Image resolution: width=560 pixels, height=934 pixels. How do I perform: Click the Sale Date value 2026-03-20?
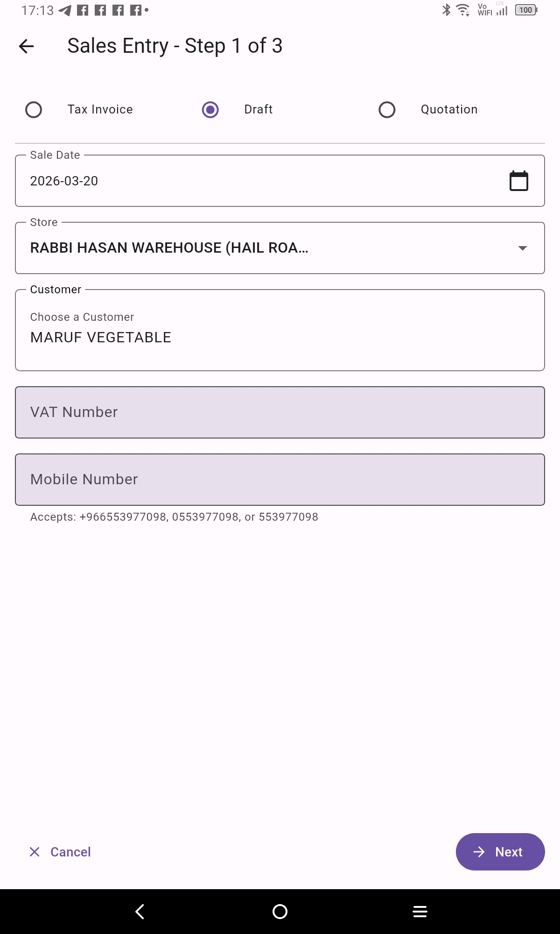click(64, 181)
